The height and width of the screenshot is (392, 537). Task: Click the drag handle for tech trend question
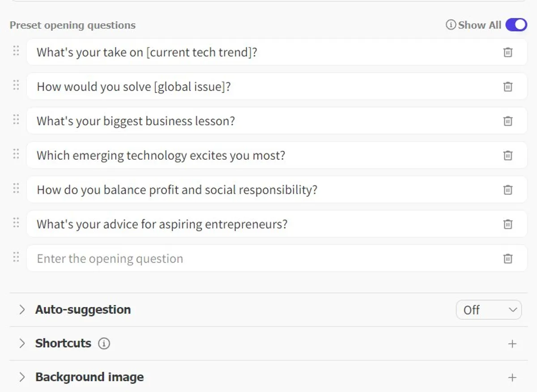[16, 51]
